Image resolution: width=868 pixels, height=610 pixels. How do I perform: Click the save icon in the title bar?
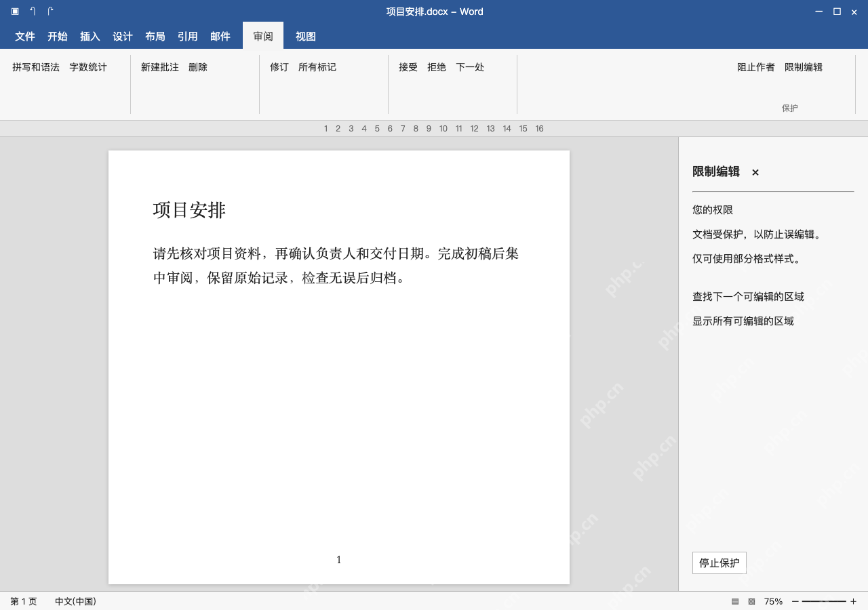(15, 12)
